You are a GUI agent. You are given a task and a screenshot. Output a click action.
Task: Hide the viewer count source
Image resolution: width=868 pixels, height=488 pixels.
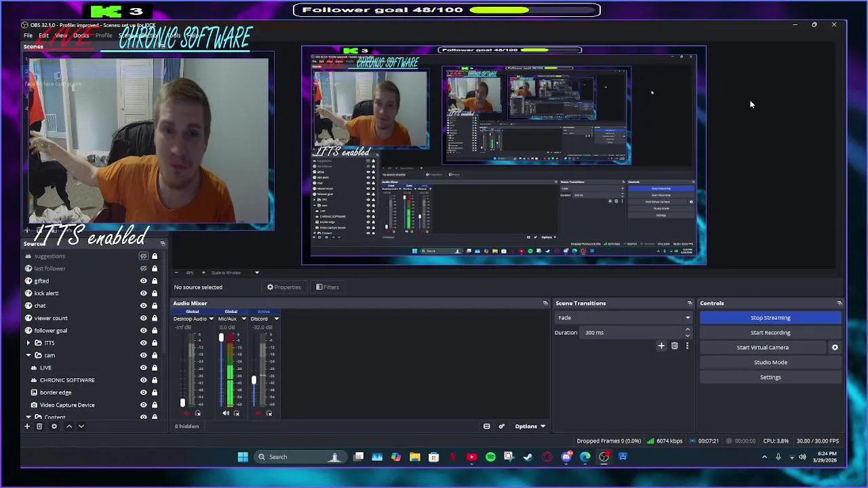[143, 318]
